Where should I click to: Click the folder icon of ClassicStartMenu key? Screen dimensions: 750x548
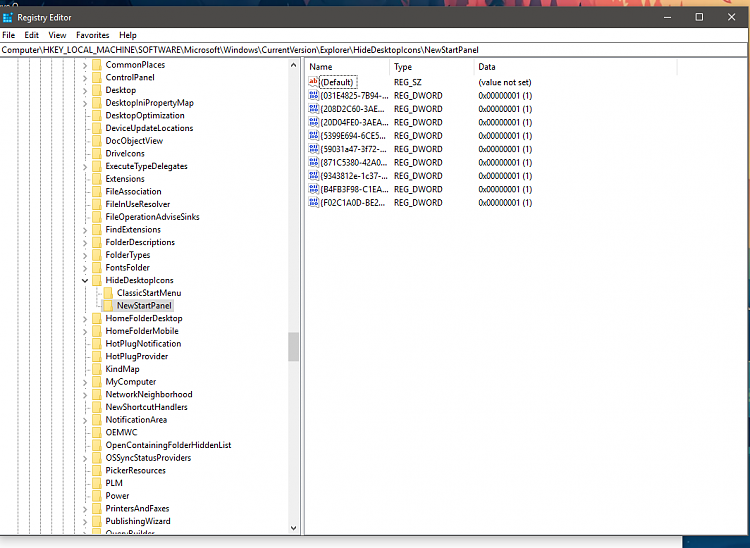[x=108, y=293]
